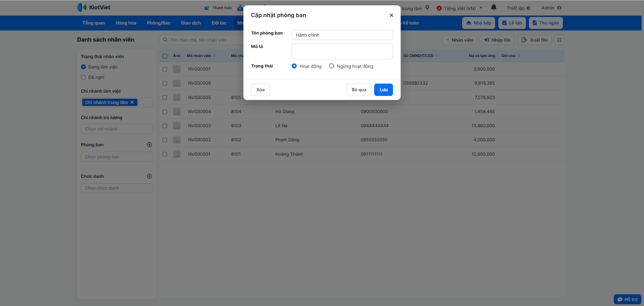Click the Admin account icon
644x306 pixels.
[559, 8]
